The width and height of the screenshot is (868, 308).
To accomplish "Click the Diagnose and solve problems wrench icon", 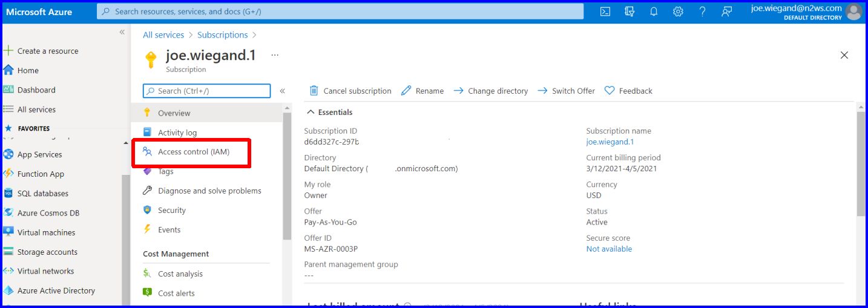I will [147, 191].
